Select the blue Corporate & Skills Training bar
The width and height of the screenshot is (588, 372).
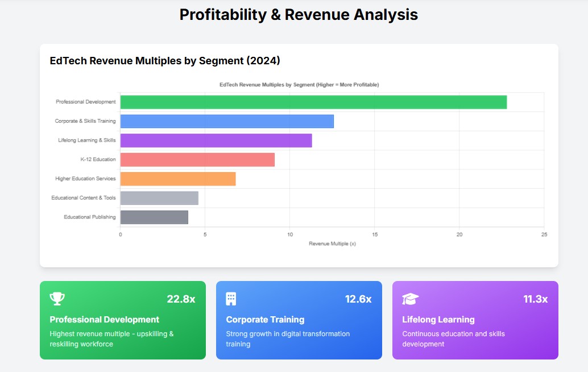tap(227, 121)
